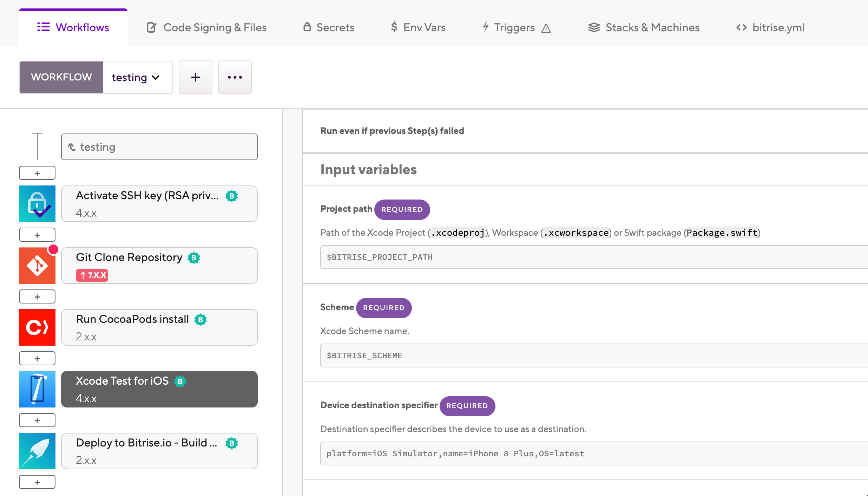
Task: Click the 7.X.X version update badge
Action: [92, 275]
